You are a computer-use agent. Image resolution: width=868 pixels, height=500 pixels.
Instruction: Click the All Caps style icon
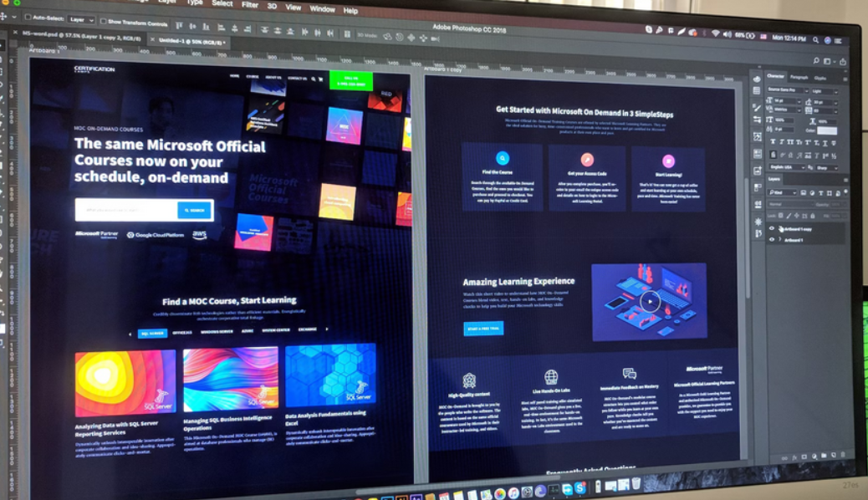point(790,142)
